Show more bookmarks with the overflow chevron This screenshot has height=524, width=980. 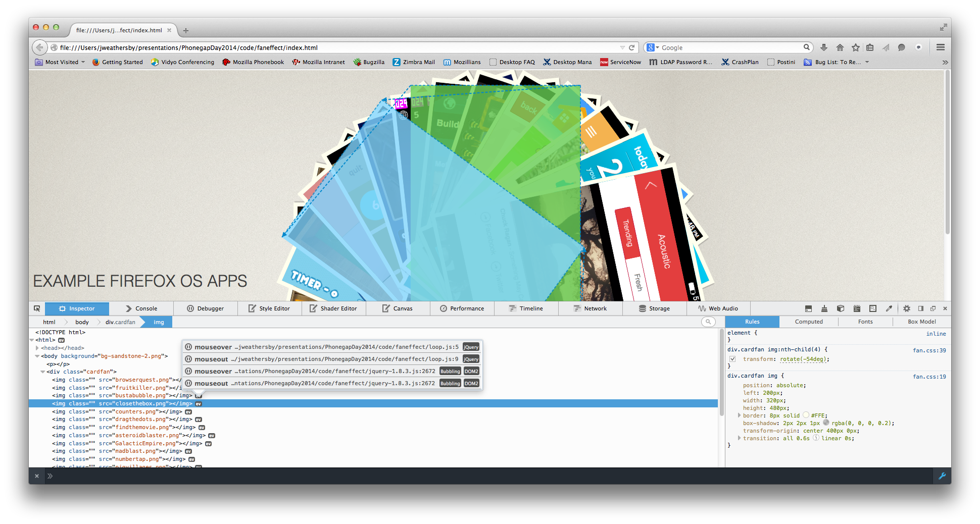pyautogui.click(x=945, y=62)
